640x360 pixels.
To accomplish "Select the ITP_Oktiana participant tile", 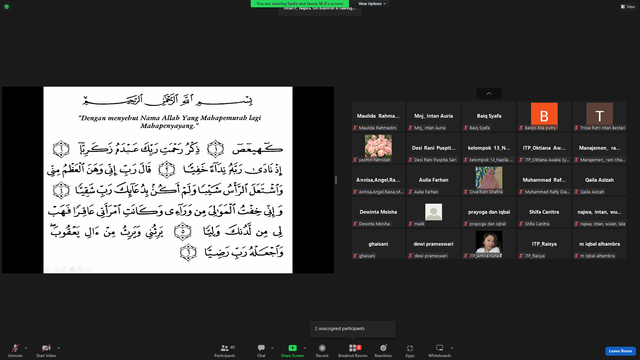I will click(544, 148).
